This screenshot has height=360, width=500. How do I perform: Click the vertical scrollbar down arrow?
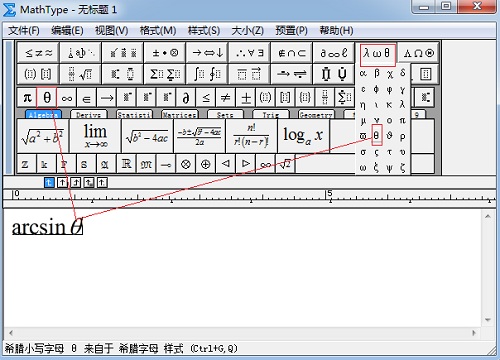tap(488, 320)
